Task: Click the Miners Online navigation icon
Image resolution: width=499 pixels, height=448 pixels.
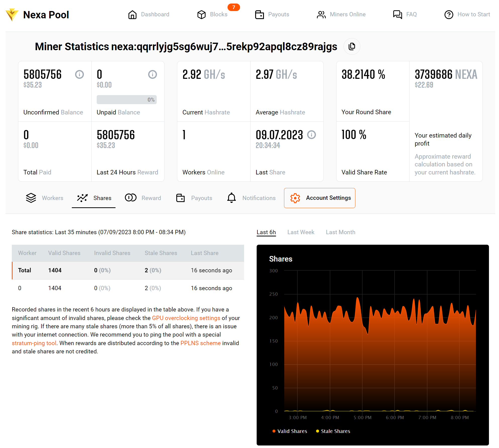Action: point(320,14)
